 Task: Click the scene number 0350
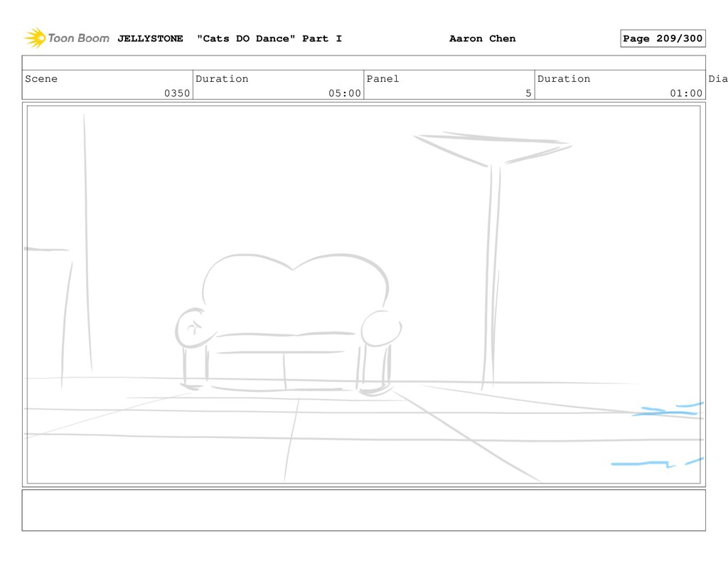click(x=177, y=93)
